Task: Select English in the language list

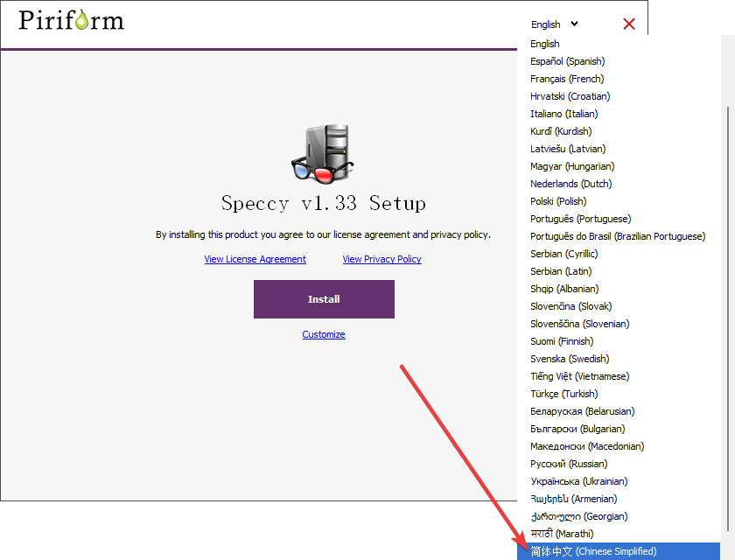Action: [619, 44]
